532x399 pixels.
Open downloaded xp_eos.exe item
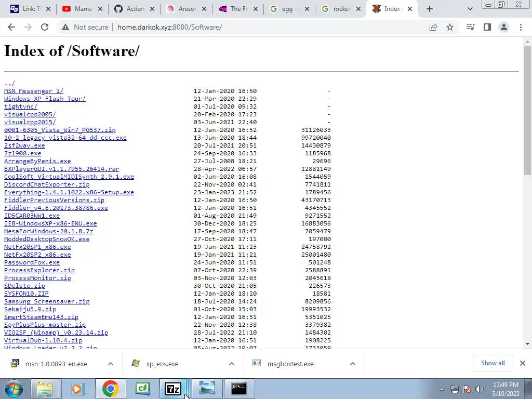pyautogui.click(x=162, y=364)
